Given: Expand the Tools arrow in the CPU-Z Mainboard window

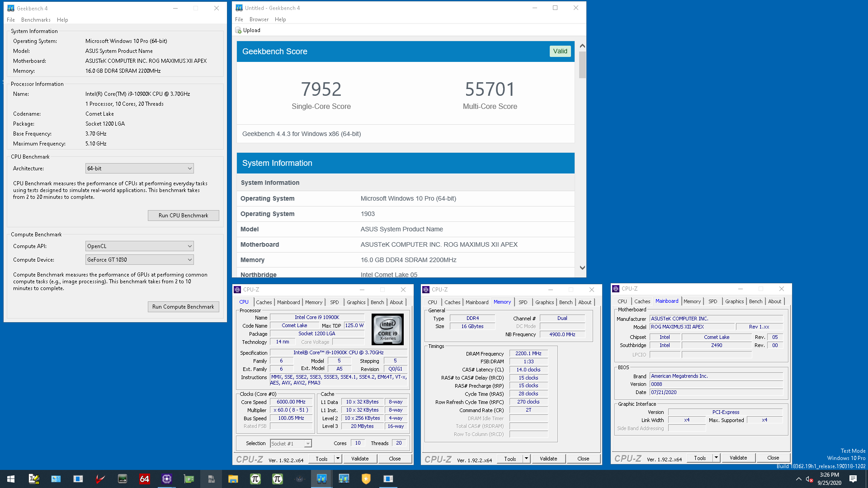Looking at the screenshot, I should coord(716,458).
